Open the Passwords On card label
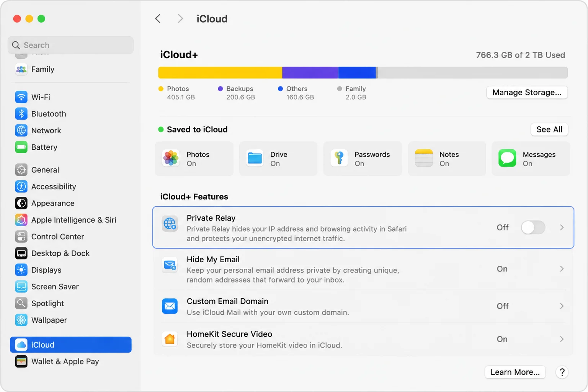The image size is (588, 392). click(372, 159)
